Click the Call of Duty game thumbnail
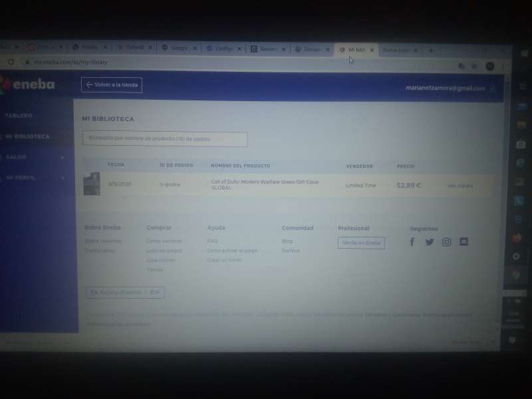This screenshot has height=399, width=532. pos(92,185)
